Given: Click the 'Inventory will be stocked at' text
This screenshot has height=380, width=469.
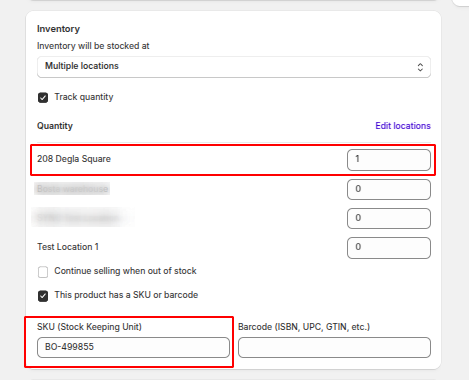Looking at the screenshot, I should pos(93,46).
